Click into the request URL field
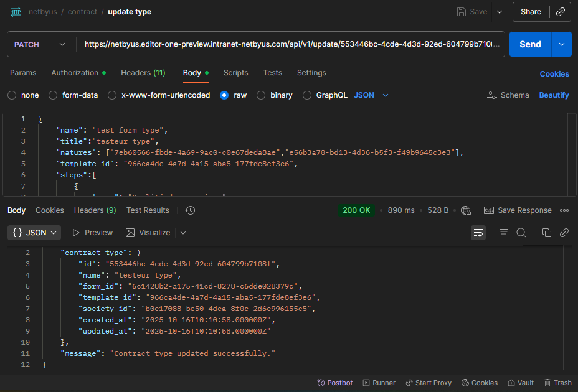 click(290, 44)
